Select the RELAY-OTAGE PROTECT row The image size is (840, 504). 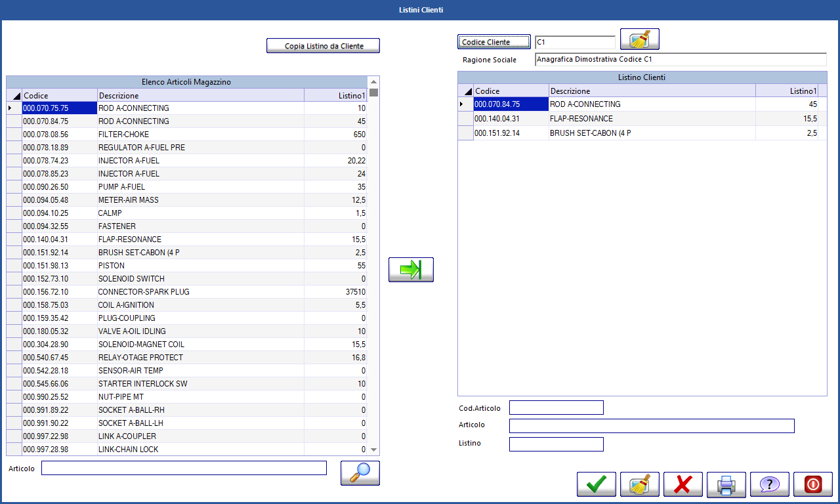coord(187,358)
